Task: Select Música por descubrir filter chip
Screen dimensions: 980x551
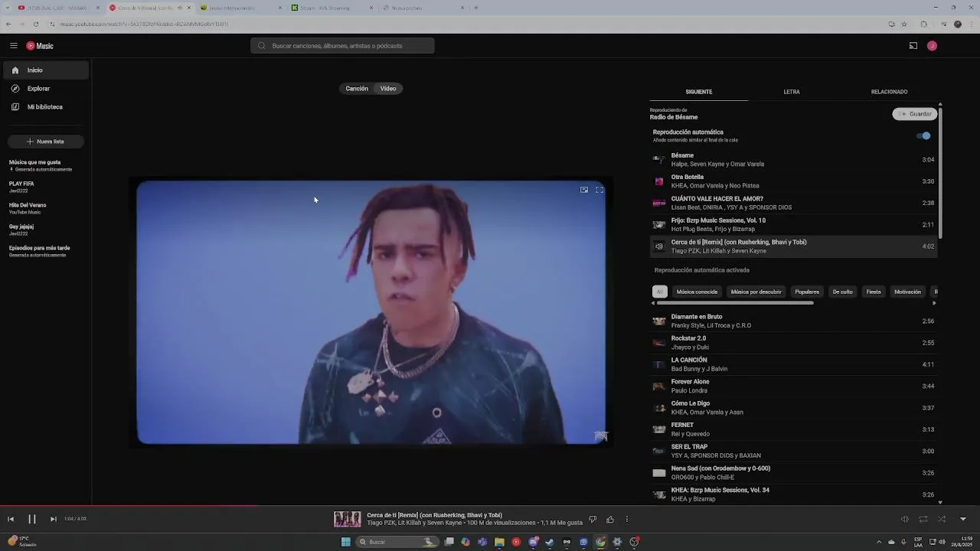Action: click(756, 292)
